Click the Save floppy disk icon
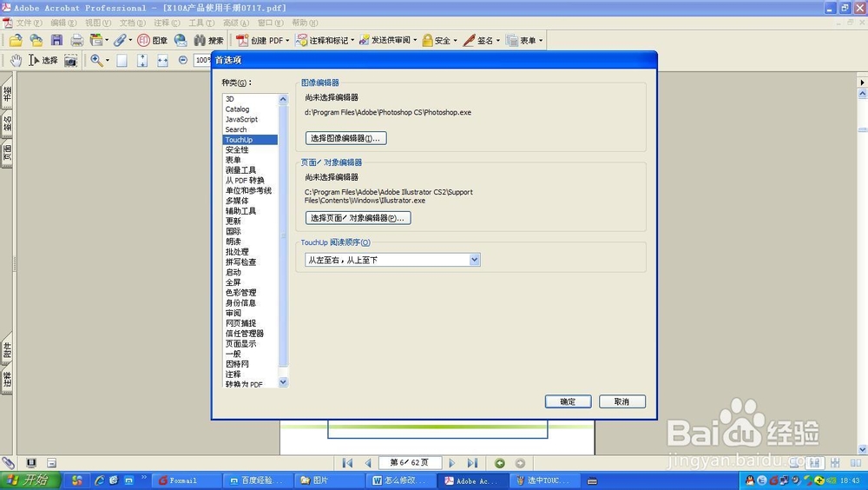This screenshot has width=868, height=490. [56, 40]
